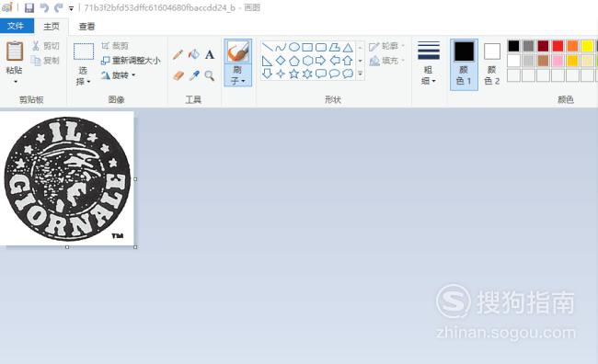
Task: Pick the black color swatch
Action: click(513, 46)
